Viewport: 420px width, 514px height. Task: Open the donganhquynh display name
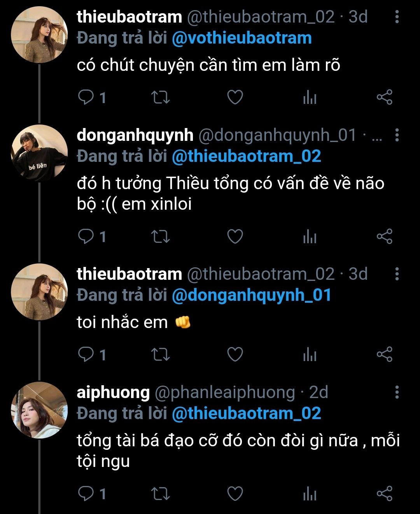click(x=135, y=135)
